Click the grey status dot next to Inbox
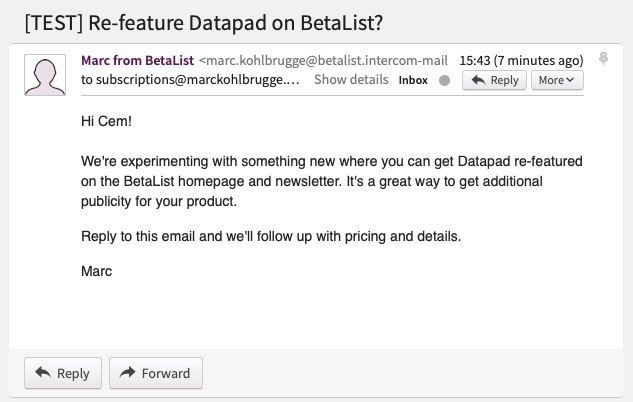 click(445, 80)
